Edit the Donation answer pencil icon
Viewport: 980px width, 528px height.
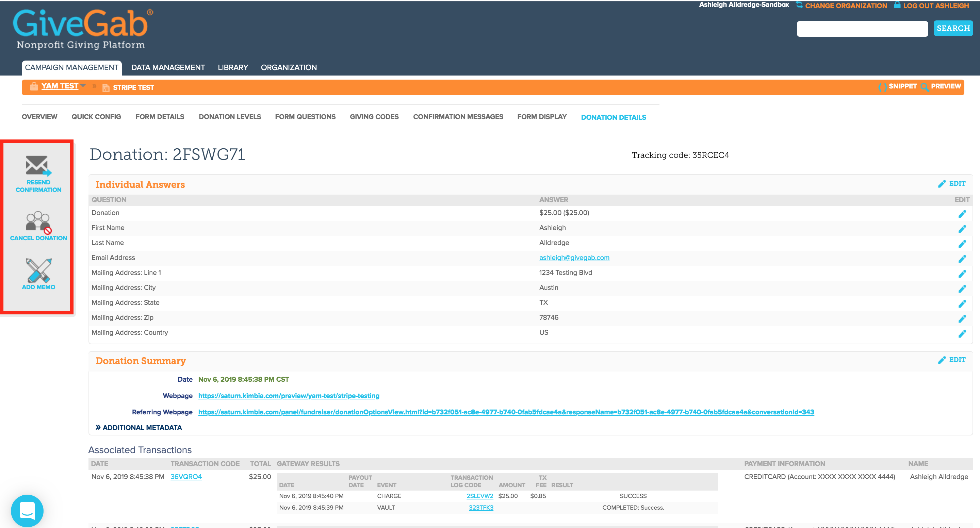click(x=962, y=214)
